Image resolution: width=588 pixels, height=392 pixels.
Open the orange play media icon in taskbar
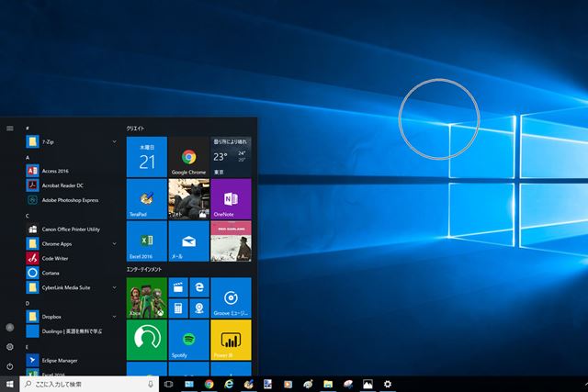[288, 384]
